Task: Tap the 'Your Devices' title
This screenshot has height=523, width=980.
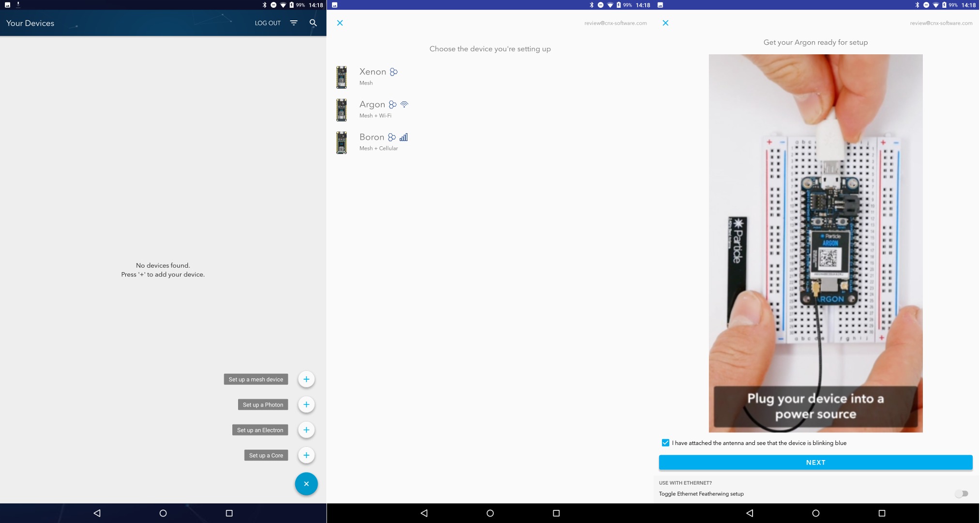Action: [30, 23]
